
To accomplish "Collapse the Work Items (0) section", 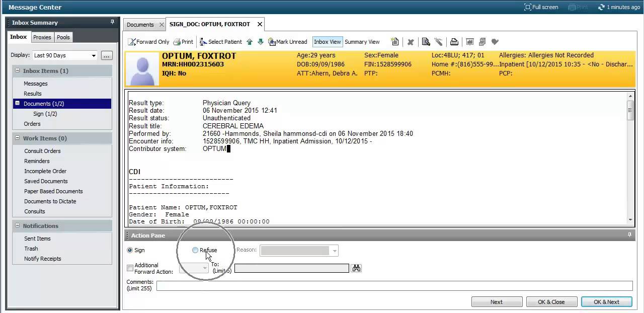I will click(17, 138).
